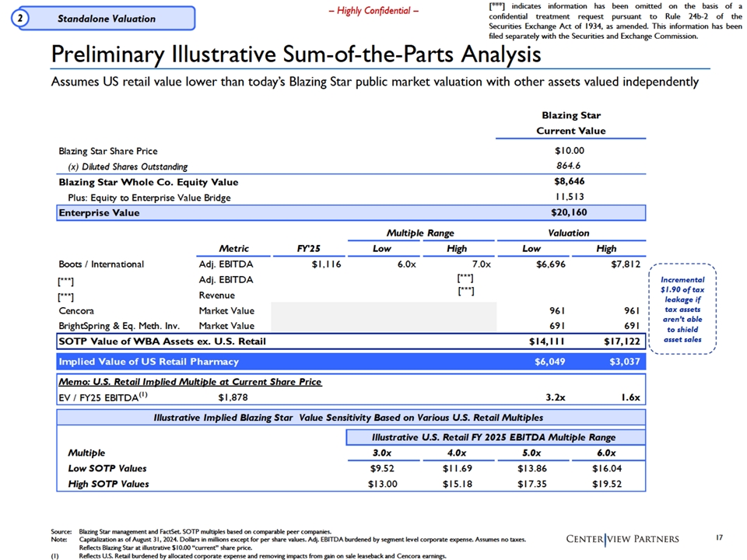Select the $10.00 share price value
The height and width of the screenshot is (560, 747).
click(x=570, y=150)
